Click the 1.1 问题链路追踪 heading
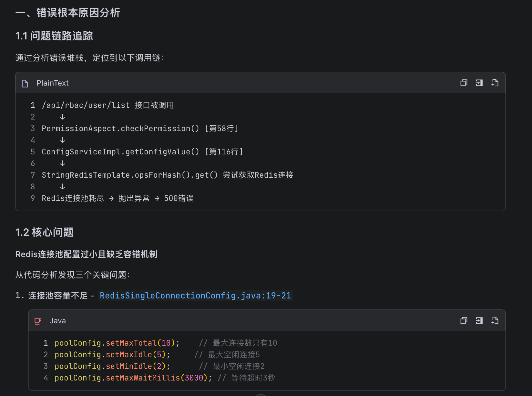Screen dimensions: 532x396 tap(54, 36)
